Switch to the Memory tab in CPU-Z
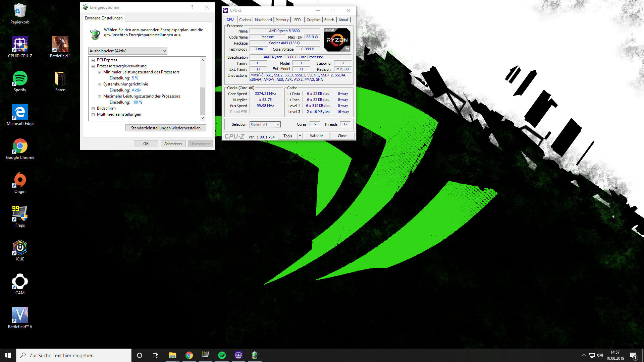The image size is (644, 362). click(x=282, y=20)
